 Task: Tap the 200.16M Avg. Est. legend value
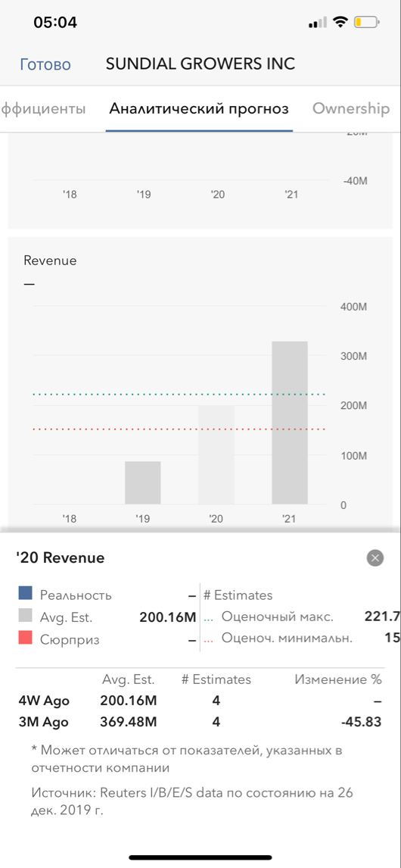coord(168,617)
